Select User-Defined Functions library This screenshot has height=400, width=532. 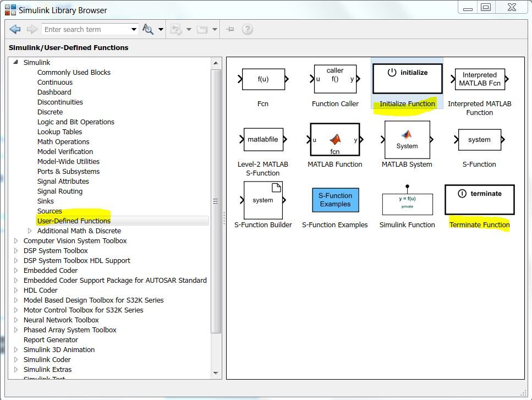pos(74,221)
